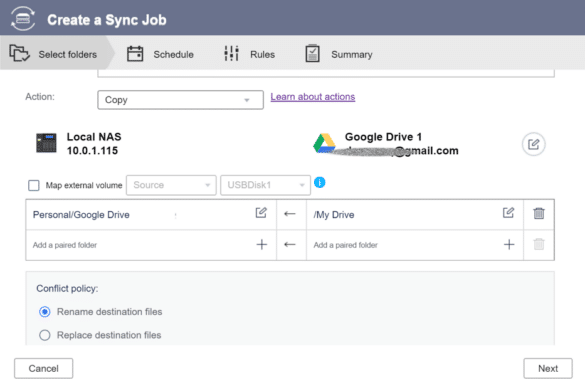Select Rename destination files policy

click(x=45, y=312)
